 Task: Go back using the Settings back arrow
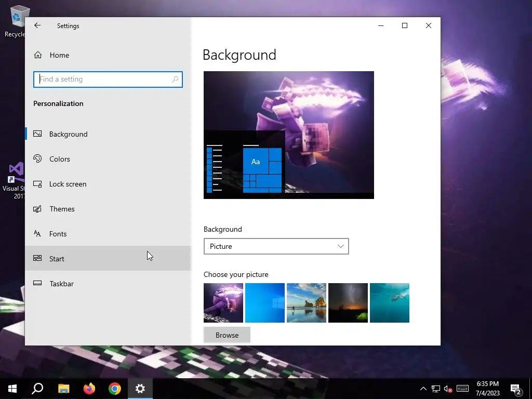point(37,25)
